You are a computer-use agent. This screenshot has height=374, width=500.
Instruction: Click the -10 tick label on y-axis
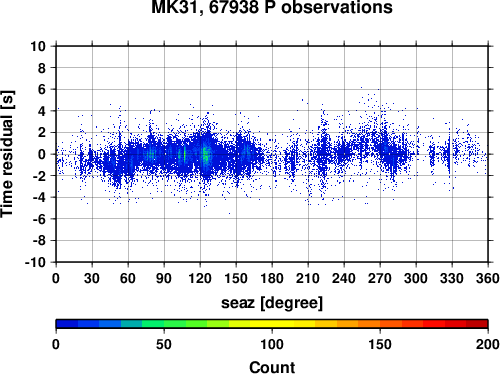click(35, 262)
